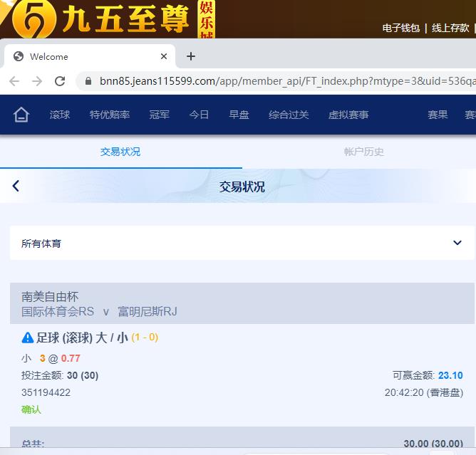Click the 可赢金额 value 23.10

point(450,375)
